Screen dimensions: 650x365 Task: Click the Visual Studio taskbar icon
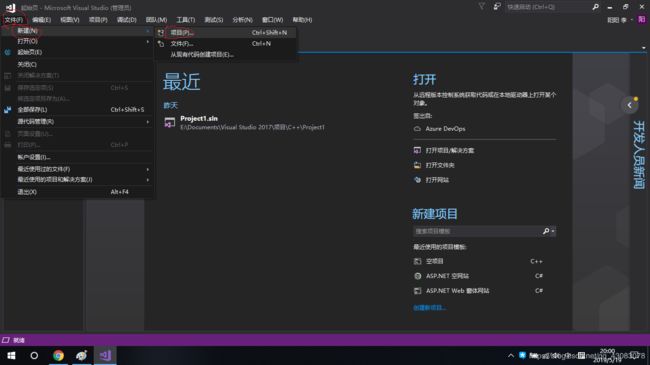(105, 355)
